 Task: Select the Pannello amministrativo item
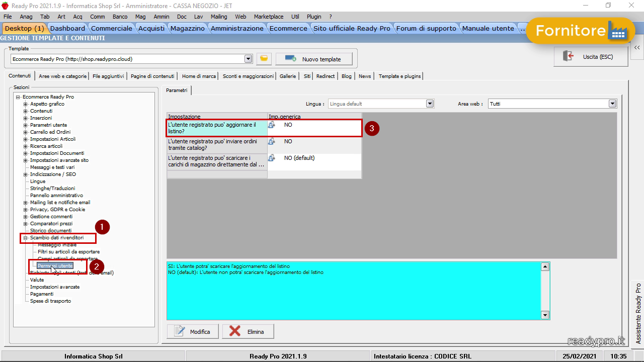coord(56,196)
